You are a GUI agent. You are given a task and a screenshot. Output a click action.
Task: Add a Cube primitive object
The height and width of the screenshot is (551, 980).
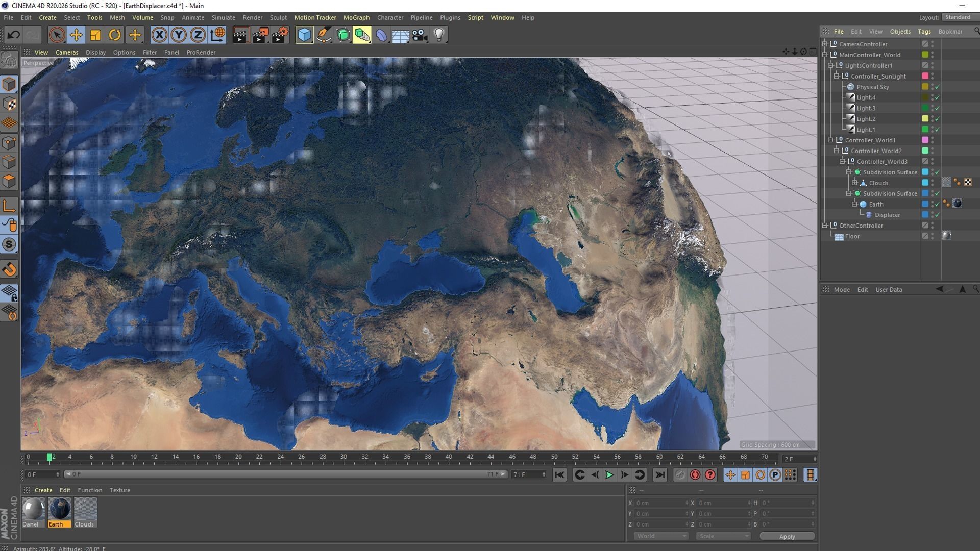point(304,35)
